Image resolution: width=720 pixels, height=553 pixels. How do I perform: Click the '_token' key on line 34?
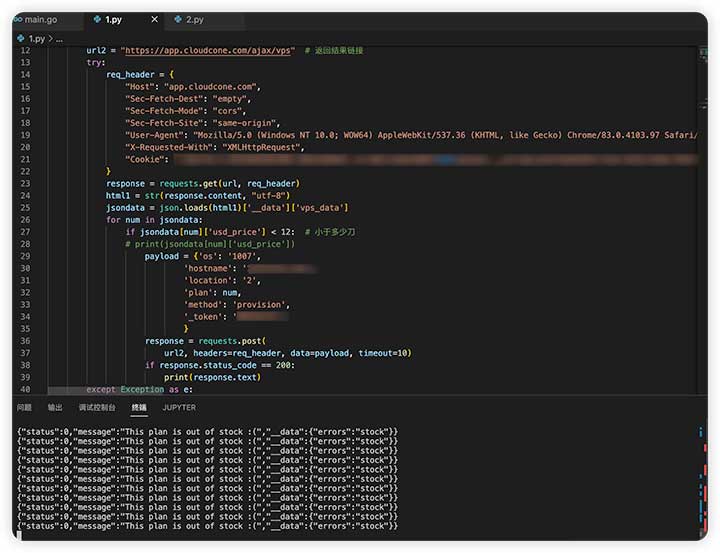tap(205, 317)
